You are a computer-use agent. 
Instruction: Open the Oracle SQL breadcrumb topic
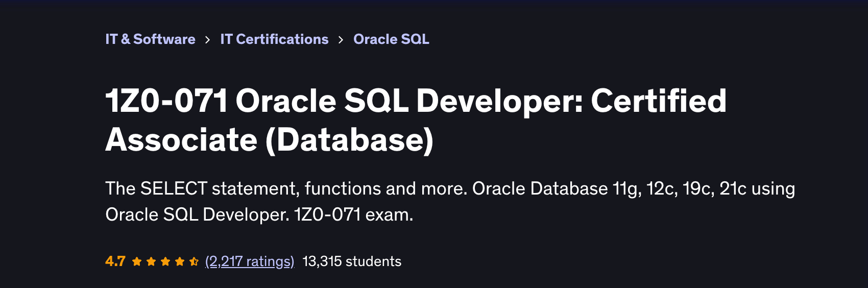(x=391, y=39)
